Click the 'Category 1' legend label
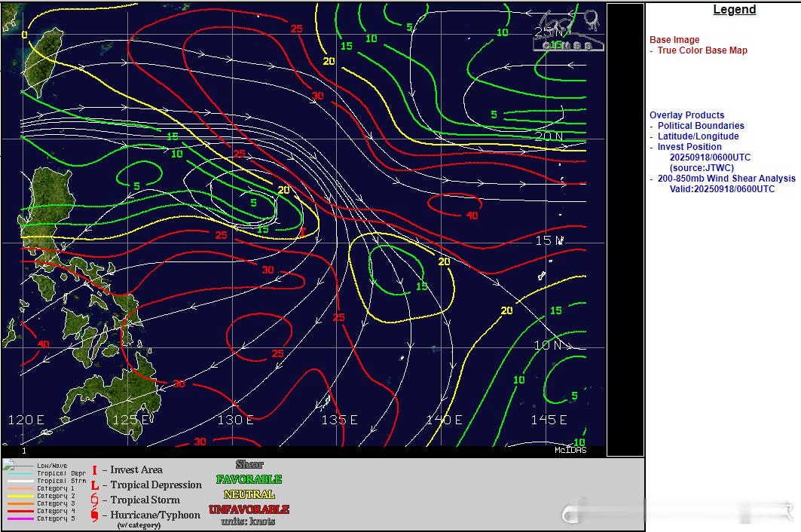The image size is (801, 532). point(56,488)
